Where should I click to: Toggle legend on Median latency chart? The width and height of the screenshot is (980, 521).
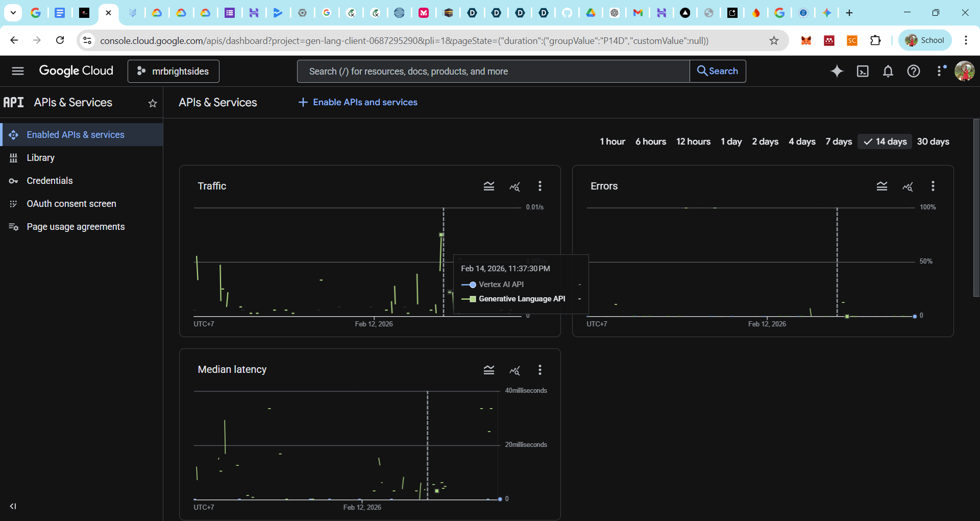[x=489, y=370]
